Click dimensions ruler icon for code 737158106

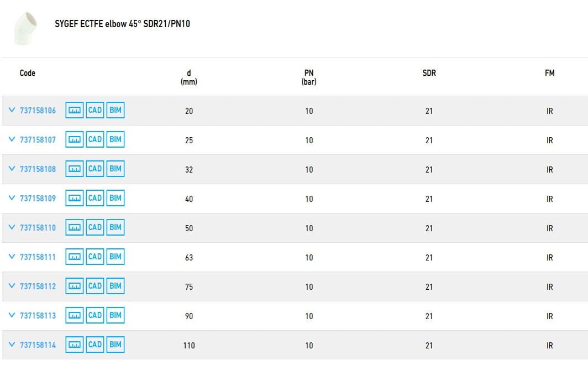75,111
